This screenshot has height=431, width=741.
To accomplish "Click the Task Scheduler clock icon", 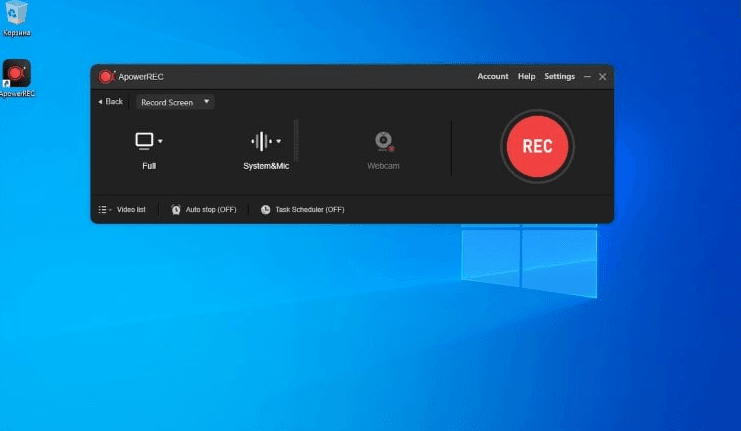I will pos(266,209).
